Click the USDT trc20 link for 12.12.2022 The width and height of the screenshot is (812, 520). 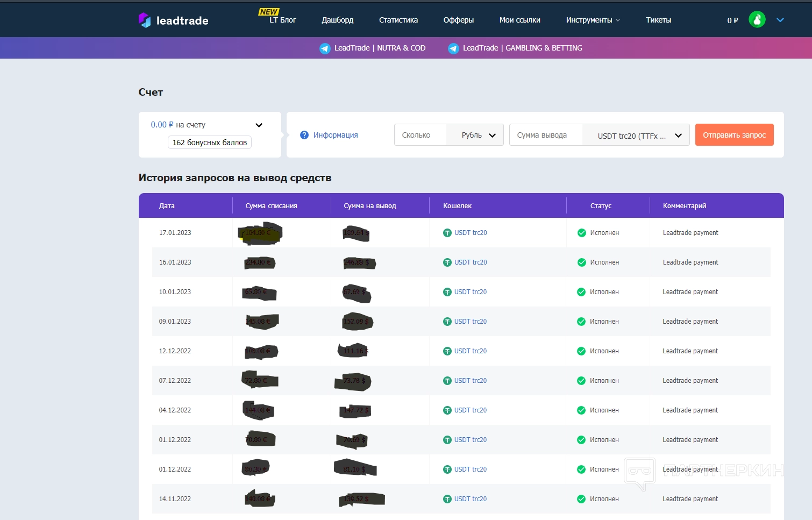click(x=471, y=351)
